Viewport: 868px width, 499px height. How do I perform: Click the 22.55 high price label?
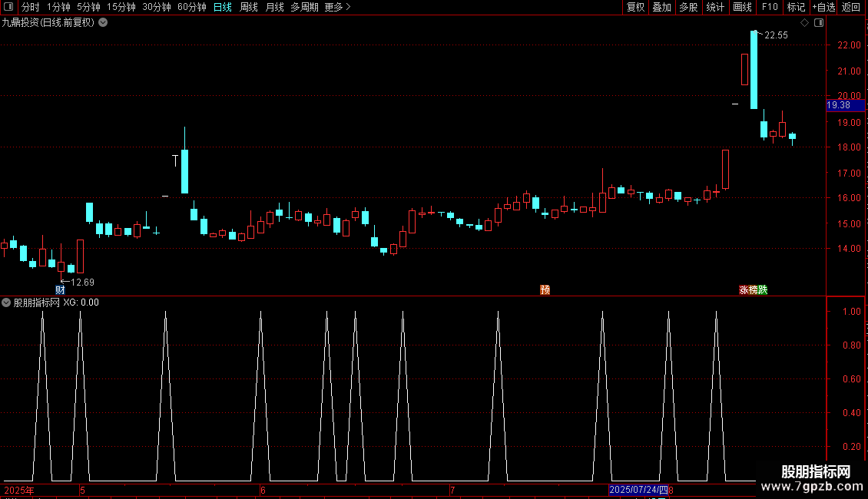pyautogui.click(x=776, y=35)
